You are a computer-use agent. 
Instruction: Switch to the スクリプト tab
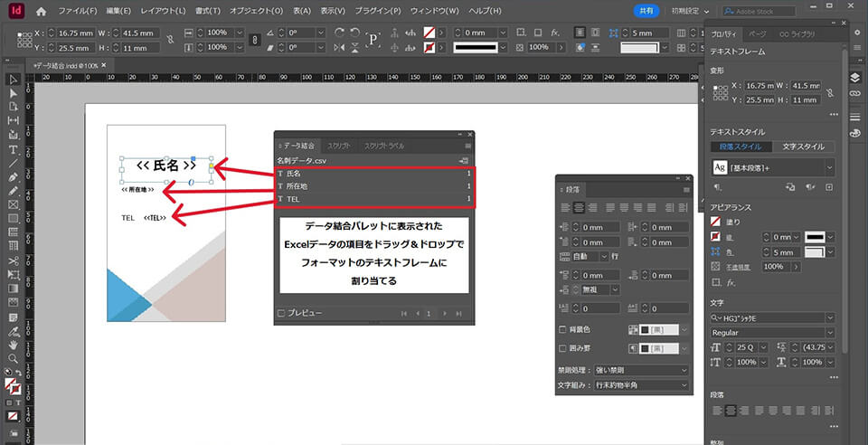click(339, 145)
